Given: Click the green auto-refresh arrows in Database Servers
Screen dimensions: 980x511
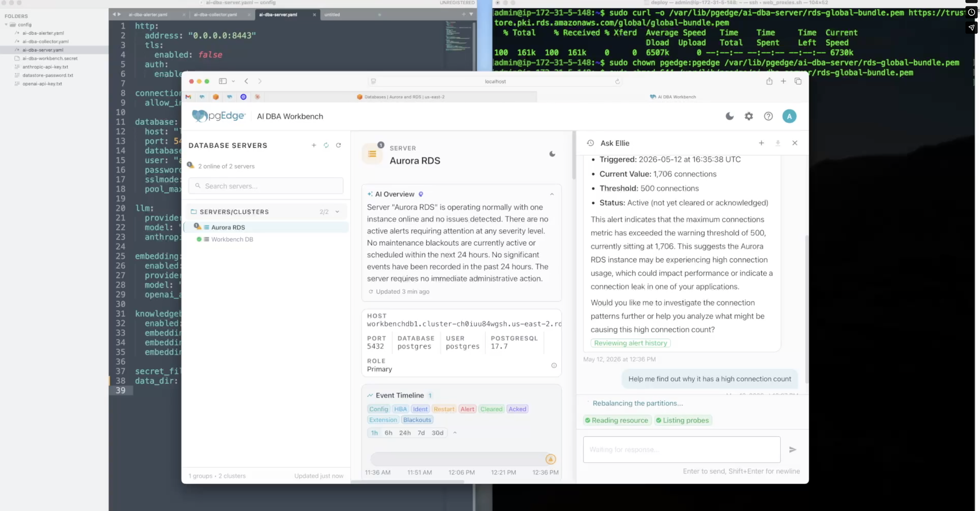Looking at the screenshot, I should (326, 145).
